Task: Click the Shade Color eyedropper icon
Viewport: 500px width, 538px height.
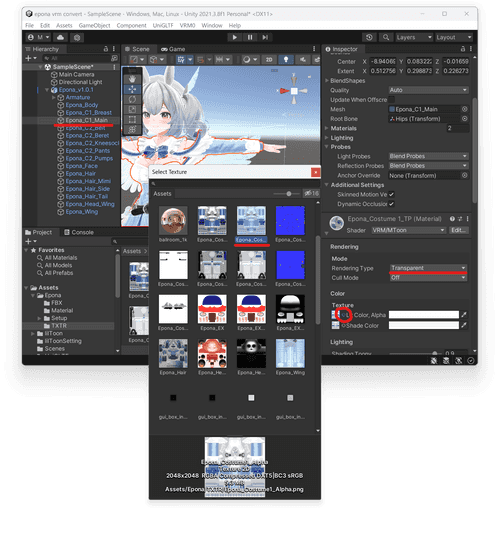Action: [464, 325]
